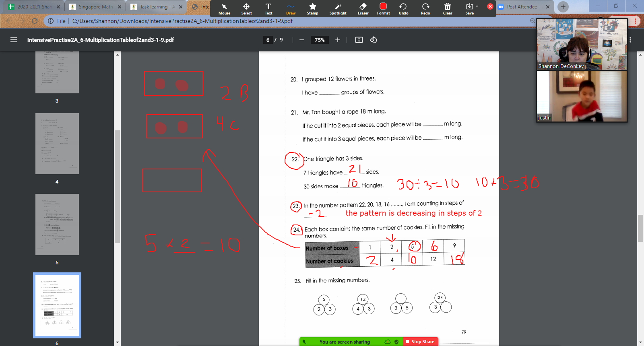
Task: Enable the Spotlight tool
Action: (x=338, y=9)
